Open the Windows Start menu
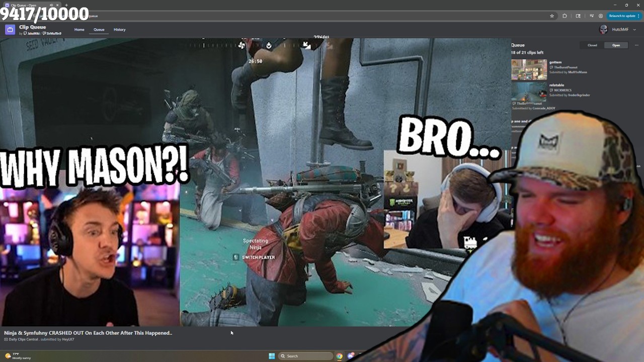This screenshot has width=644, height=362. point(272,356)
